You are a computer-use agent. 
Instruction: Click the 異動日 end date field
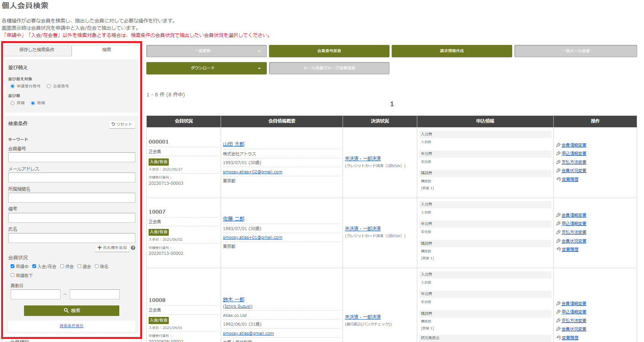pos(95,294)
